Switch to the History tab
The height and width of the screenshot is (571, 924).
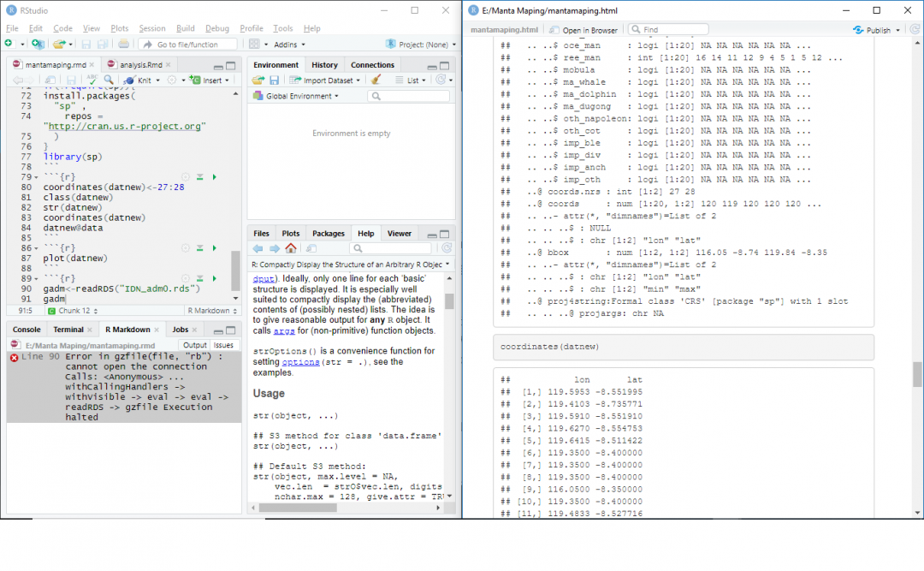[x=325, y=65]
